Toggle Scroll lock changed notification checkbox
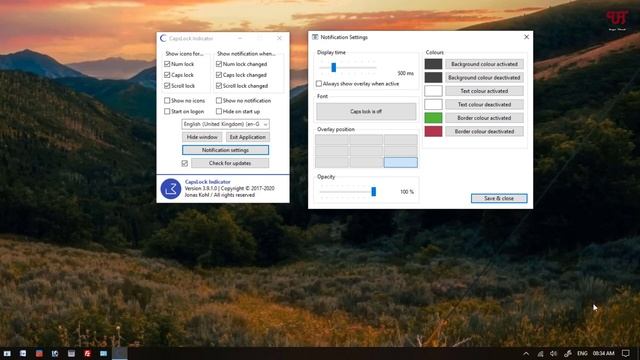Image resolution: width=640 pixels, height=360 pixels. pyautogui.click(x=219, y=86)
